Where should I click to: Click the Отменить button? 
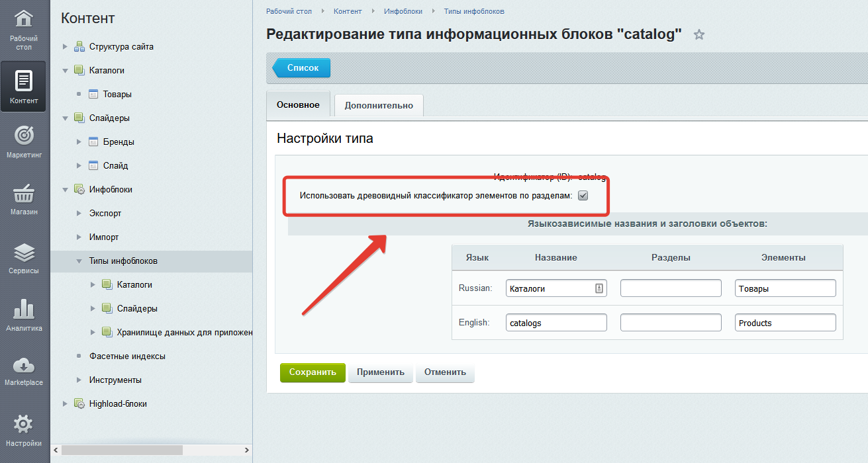pyautogui.click(x=445, y=372)
